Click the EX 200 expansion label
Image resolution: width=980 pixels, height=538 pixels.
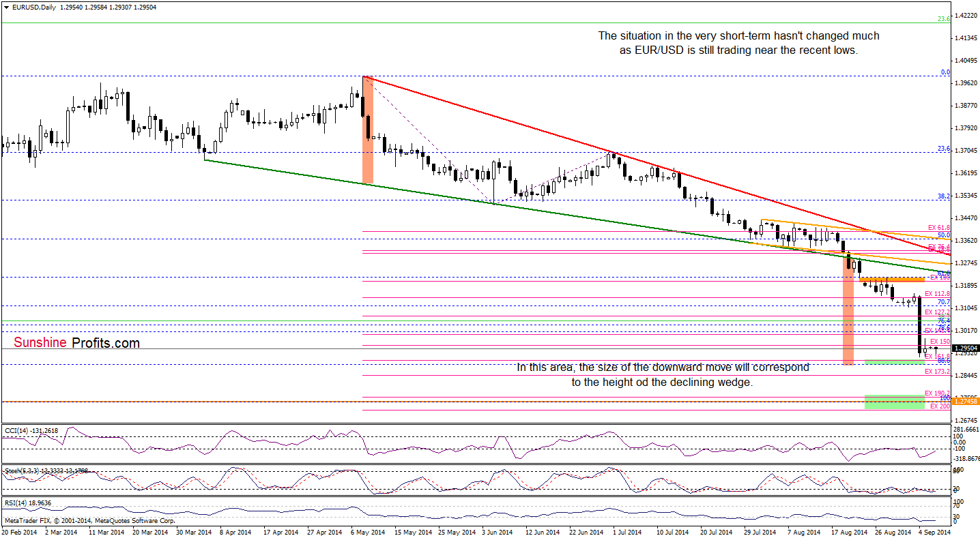[x=940, y=406]
